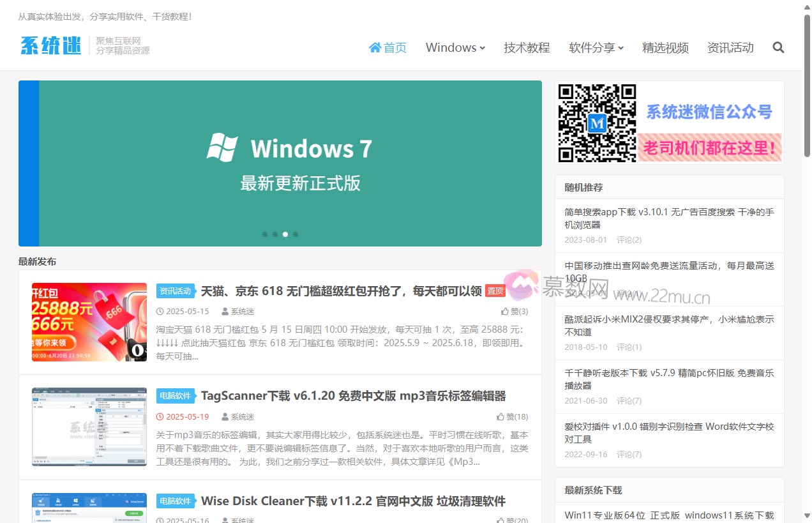Open the 资讯活动 navigation item
Image resolution: width=812 pixels, height=523 pixels.
click(x=730, y=47)
